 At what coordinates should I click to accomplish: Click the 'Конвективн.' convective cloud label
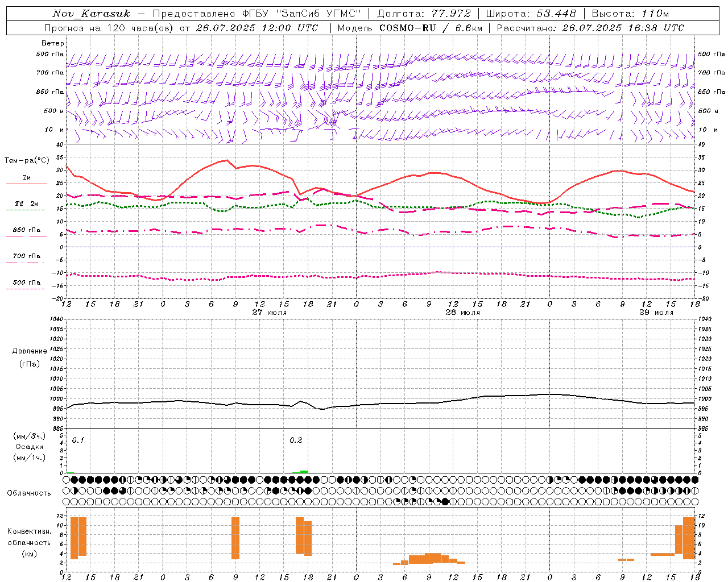(x=30, y=531)
